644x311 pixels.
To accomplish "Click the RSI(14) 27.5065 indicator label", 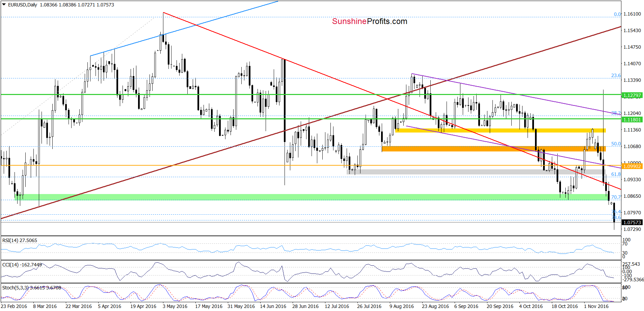I will (20, 240).
